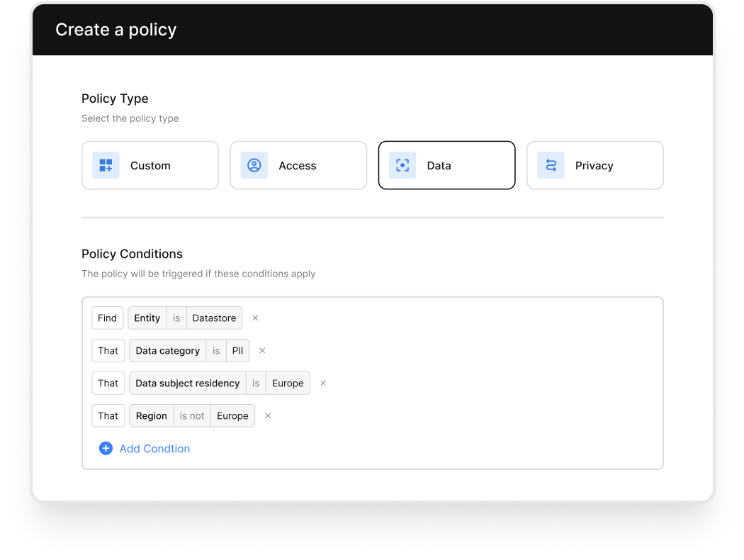Click the Privacy policy arrows icon
Viewport: 744px width, 560px height.
click(x=551, y=165)
